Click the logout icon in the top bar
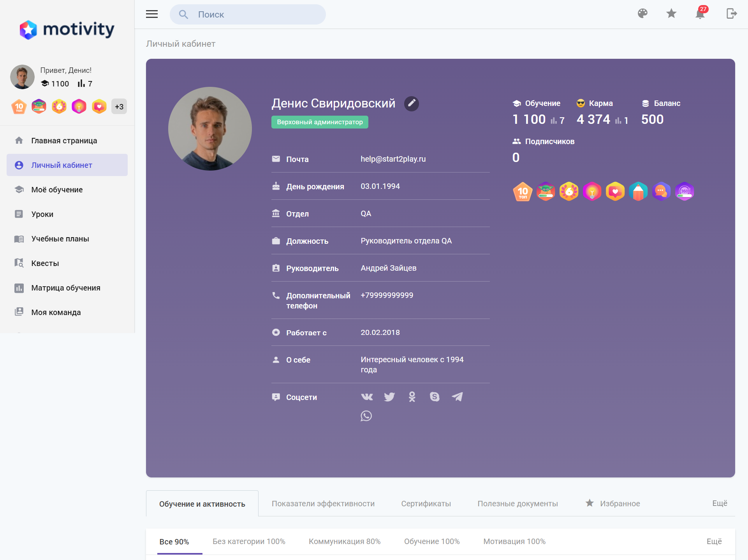The width and height of the screenshot is (748, 560). pyautogui.click(x=731, y=14)
